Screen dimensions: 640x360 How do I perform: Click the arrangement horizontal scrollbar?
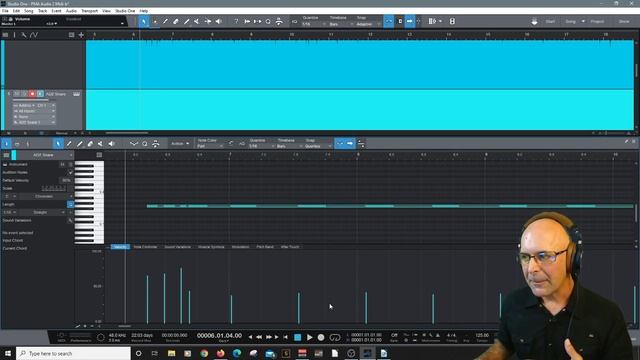click(x=127, y=133)
